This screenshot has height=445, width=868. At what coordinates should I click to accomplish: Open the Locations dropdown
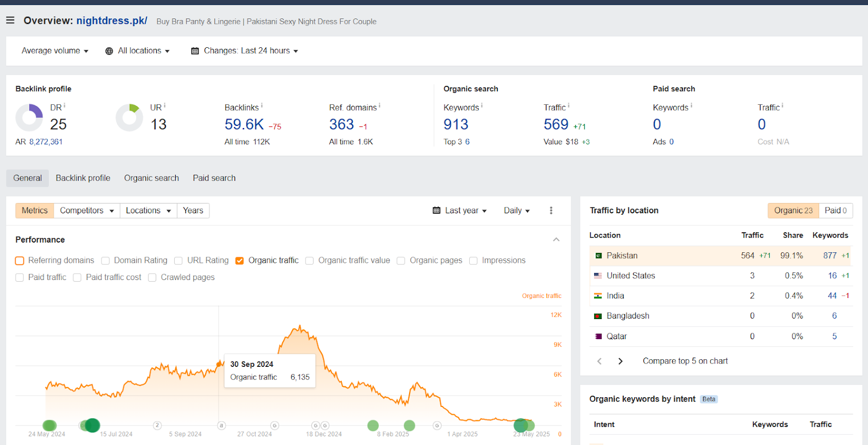pos(149,211)
